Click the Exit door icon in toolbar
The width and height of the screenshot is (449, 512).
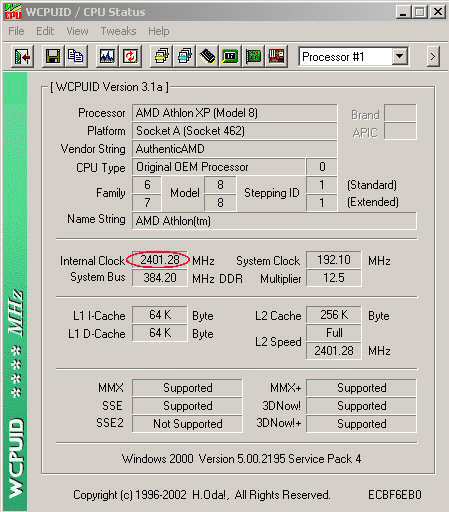coord(22,57)
